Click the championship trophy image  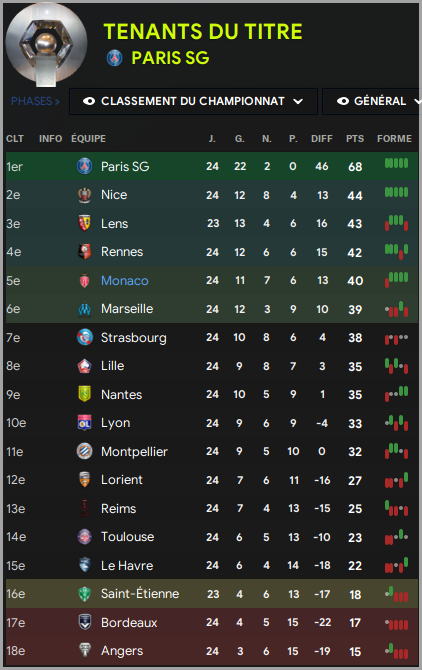pyautogui.click(x=47, y=44)
